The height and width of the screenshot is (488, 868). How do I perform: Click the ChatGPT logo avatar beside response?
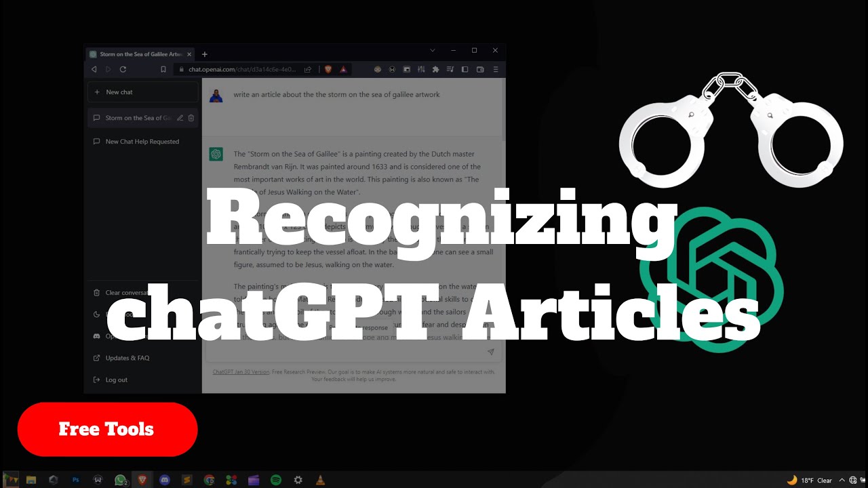coord(216,155)
